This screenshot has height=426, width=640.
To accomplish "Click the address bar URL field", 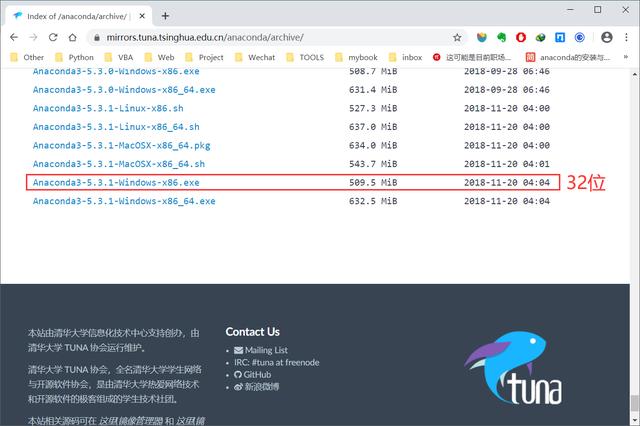I will point(273,38).
